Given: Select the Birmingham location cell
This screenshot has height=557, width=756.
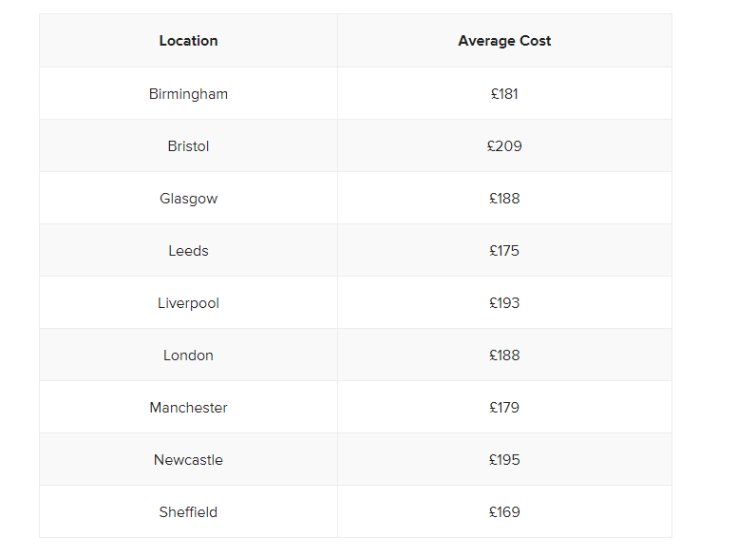Looking at the screenshot, I should coord(188,94).
